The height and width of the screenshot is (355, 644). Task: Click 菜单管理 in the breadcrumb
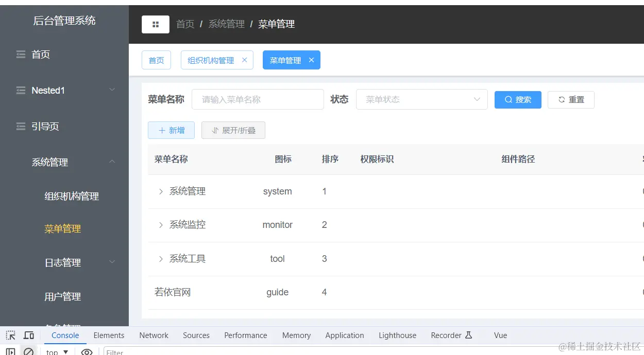coord(276,24)
